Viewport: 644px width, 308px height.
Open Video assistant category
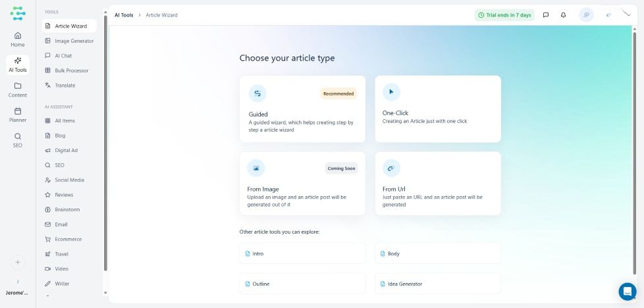coord(69,269)
